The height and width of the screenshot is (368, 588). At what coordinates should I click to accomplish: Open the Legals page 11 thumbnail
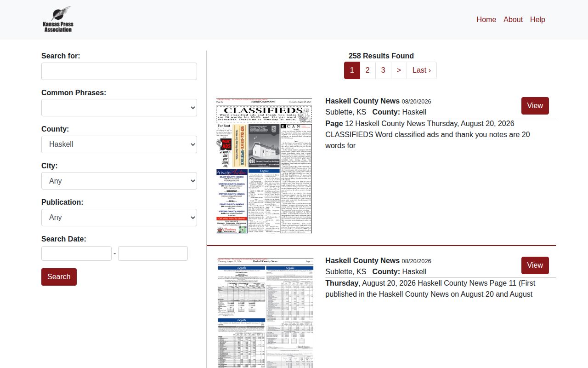click(266, 313)
